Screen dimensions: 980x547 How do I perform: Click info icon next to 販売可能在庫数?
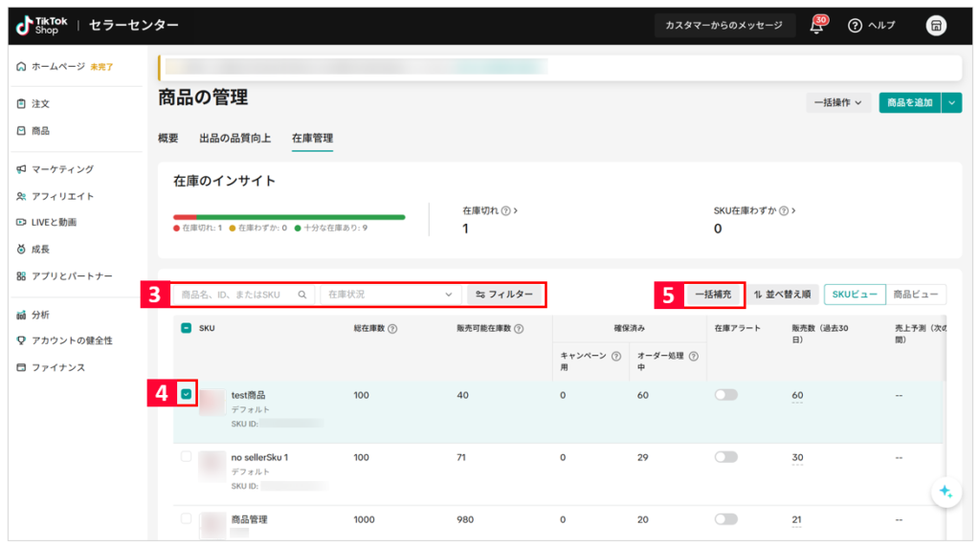pyautogui.click(x=519, y=329)
